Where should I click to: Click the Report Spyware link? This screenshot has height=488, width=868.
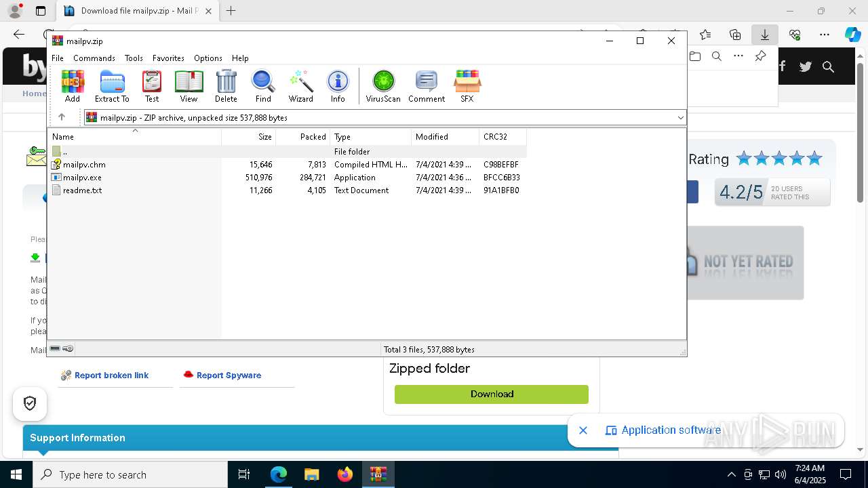[229, 375]
